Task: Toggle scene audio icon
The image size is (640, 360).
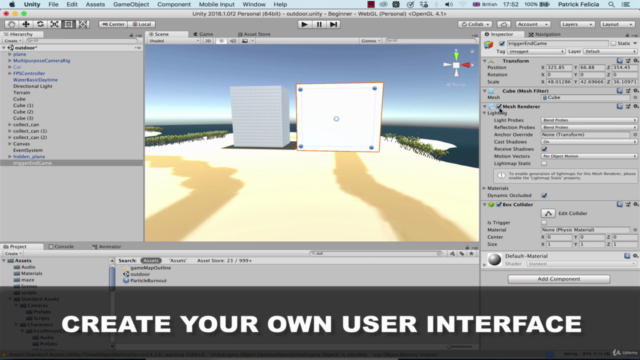Action: click(x=233, y=41)
